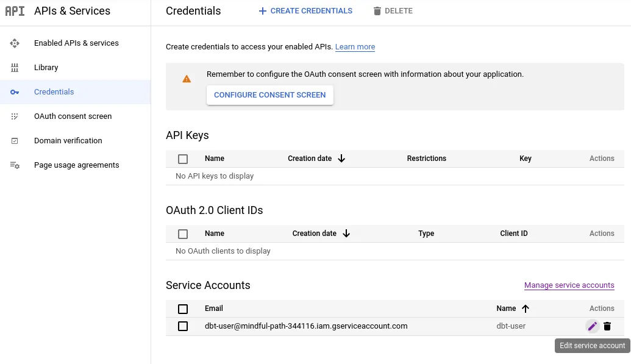The width and height of the screenshot is (631, 364).
Task: Click the Enabled APIs & services sidebar icon
Action: (x=15, y=43)
